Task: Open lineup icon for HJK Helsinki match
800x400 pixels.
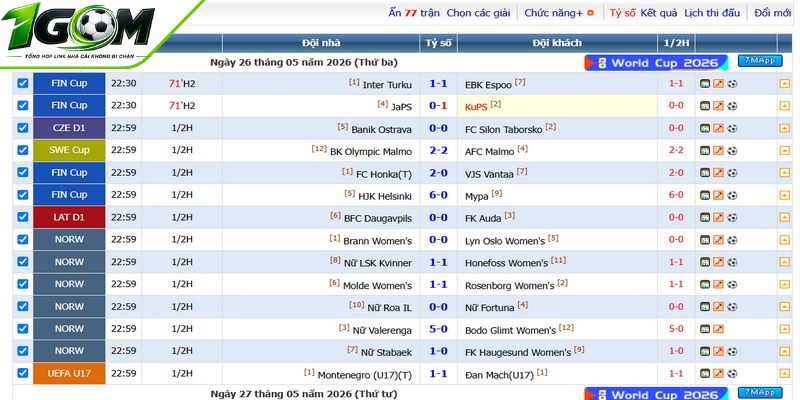Action: click(x=705, y=195)
